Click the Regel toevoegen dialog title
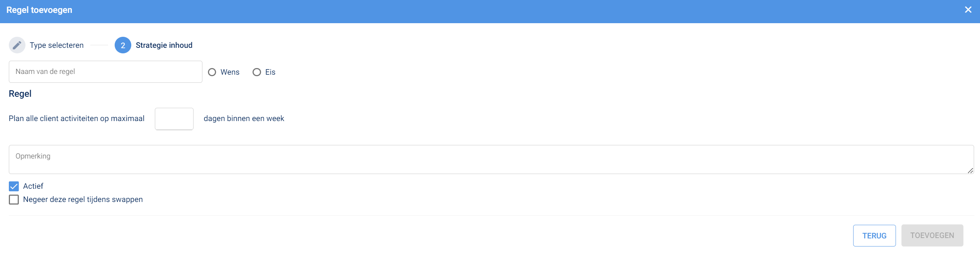Screen dimensions: 980x259 (x=39, y=10)
